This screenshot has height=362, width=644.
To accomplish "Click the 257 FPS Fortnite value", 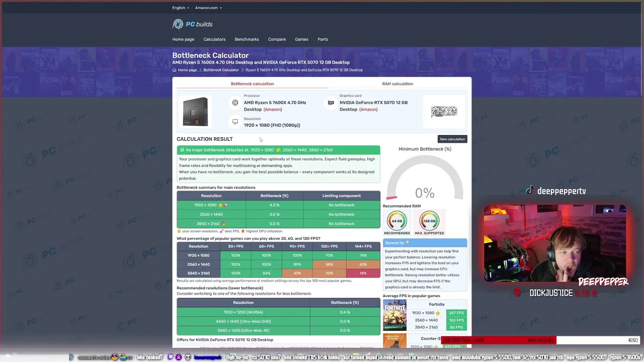I will 456,313.
